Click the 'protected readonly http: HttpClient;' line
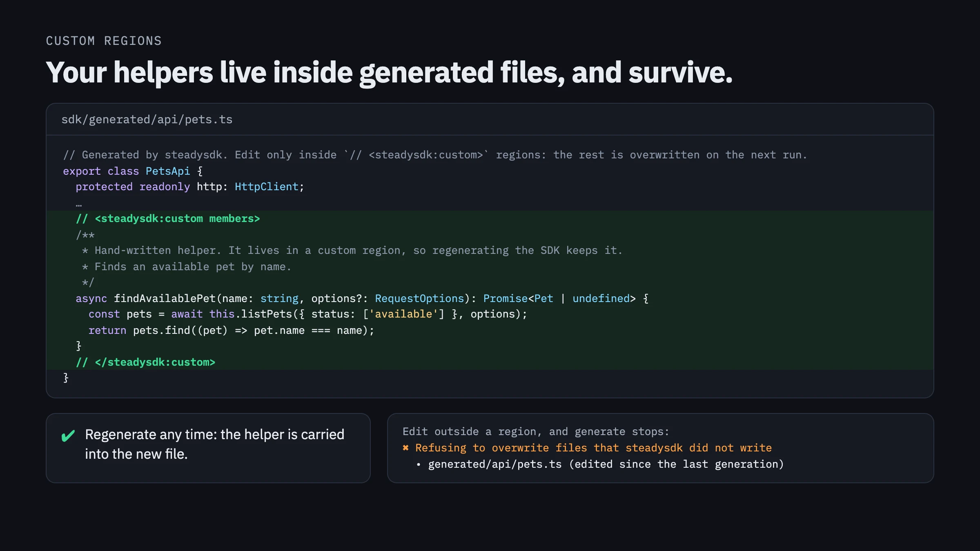Viewport: 980px width, 551px height. tap(190, 187)
